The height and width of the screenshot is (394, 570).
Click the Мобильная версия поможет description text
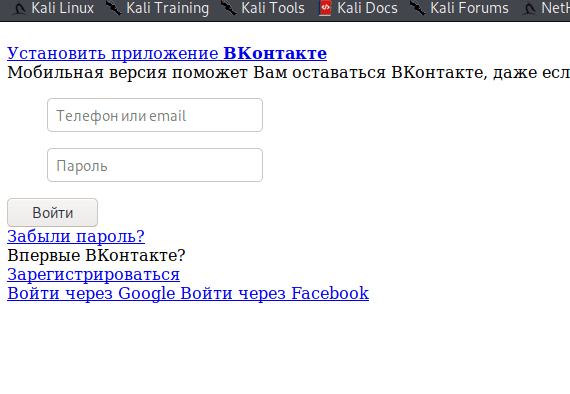(x=289, y=72)
